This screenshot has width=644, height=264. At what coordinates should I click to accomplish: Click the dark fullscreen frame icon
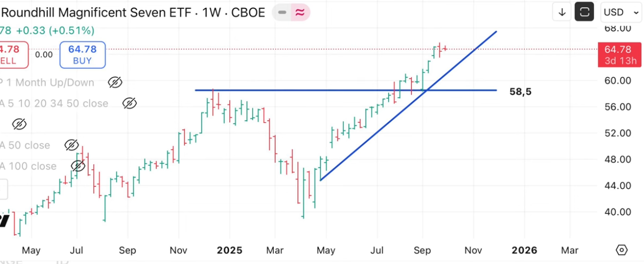click(x=584, y=12)
